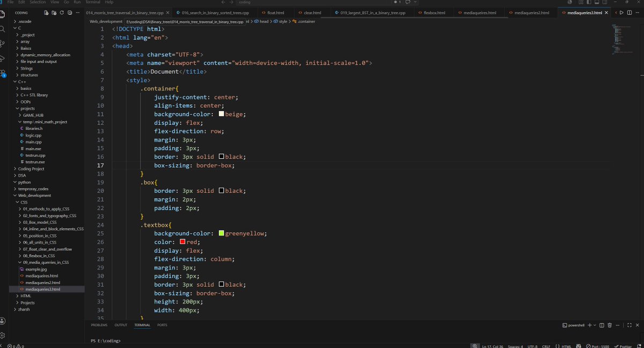
Task: Switch to the OUTPUT panel tab
Action: click(x=121, y=325)
